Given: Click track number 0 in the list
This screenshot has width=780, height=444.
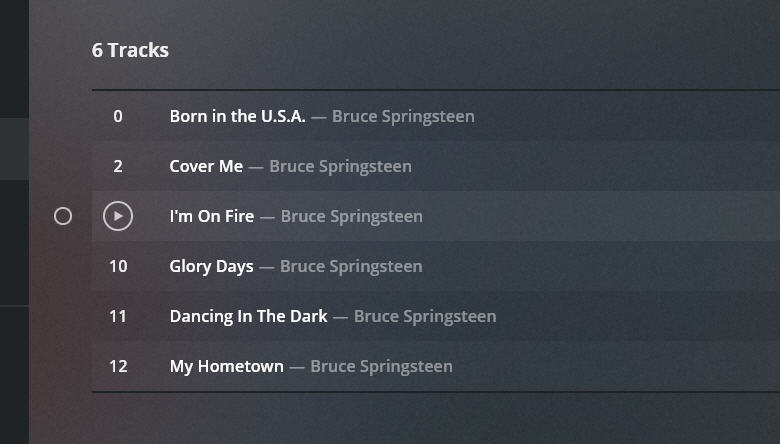Looking at the screenshot, I should pyautogui.click(x=118, y=116).
